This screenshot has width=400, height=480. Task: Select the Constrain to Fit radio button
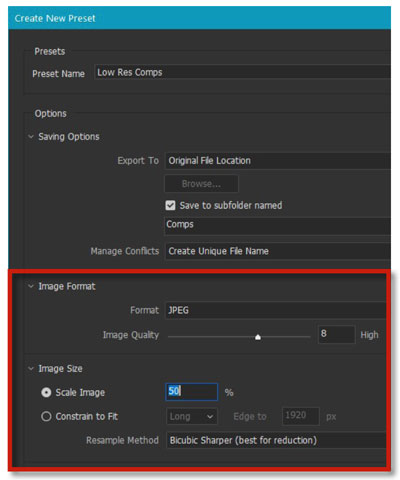click(x=46, y=417)
